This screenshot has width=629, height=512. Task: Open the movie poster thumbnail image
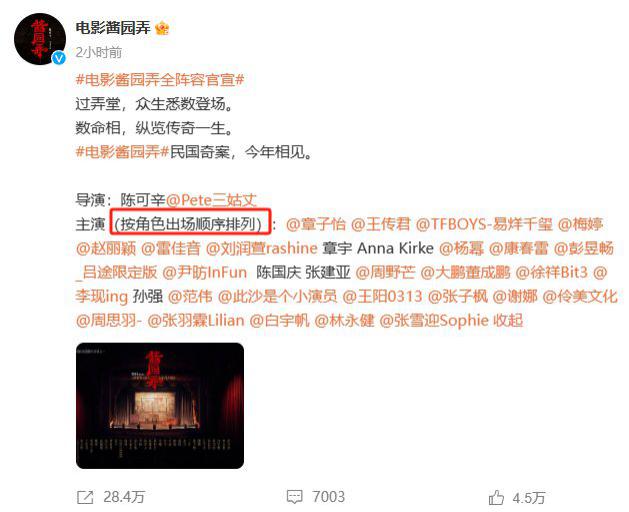pos(160,406)
